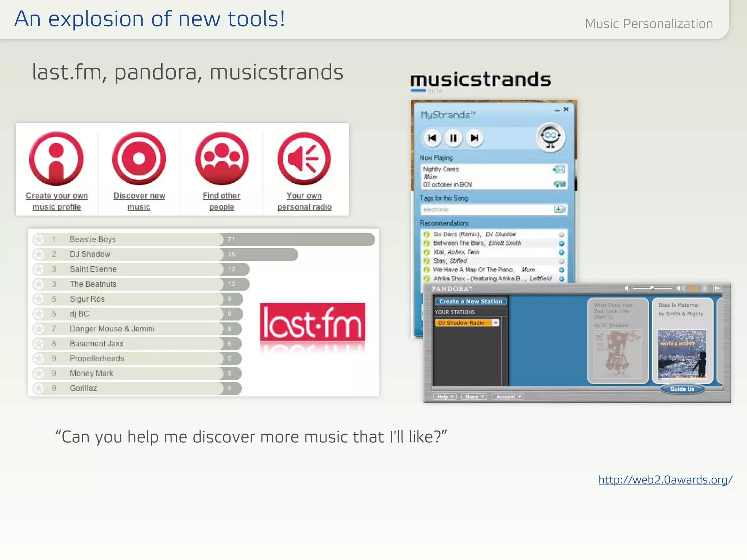Viewport: 747px width, 560px height.
Task: Open the Help menu in Pandora
Action: [445, 397]
